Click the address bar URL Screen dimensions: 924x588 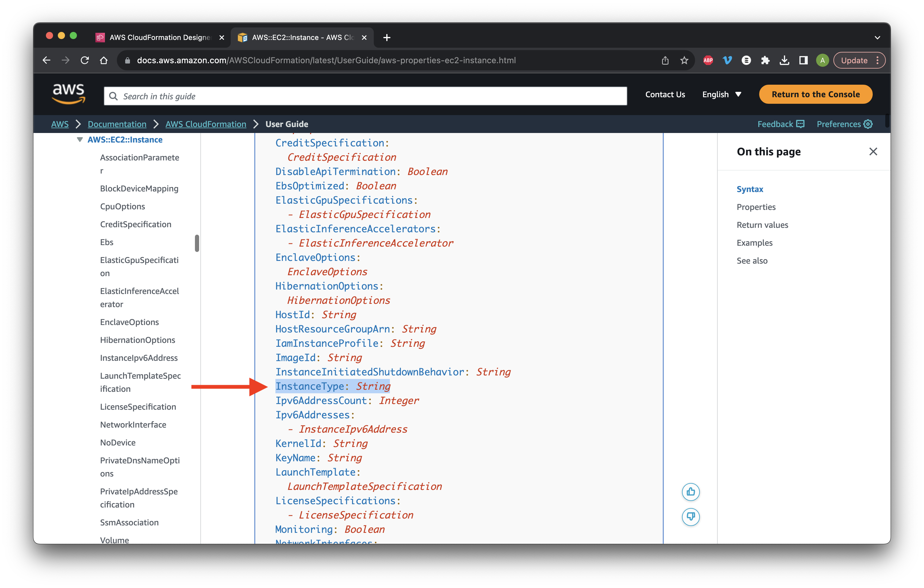point(326,60)
